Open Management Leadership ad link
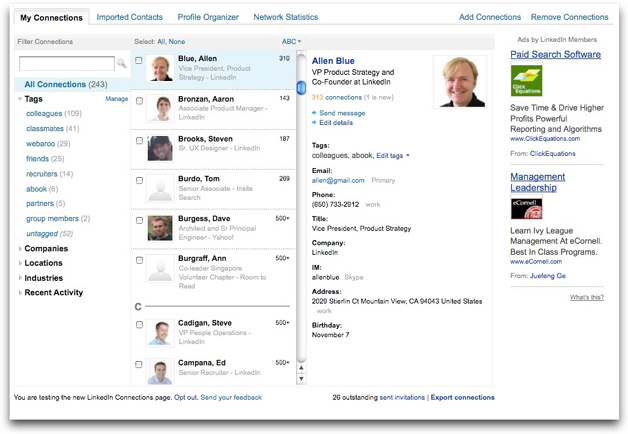 pos(537,182)
